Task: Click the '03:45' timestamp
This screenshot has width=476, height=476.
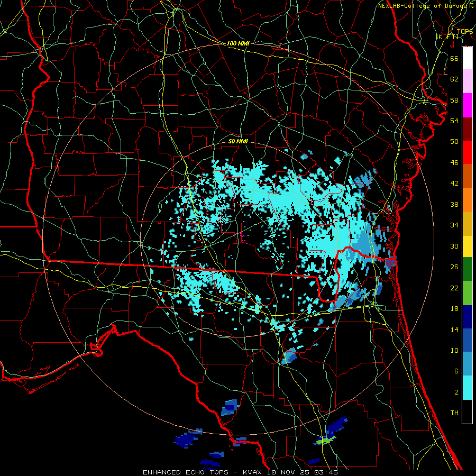Action: tap(326, 472)
